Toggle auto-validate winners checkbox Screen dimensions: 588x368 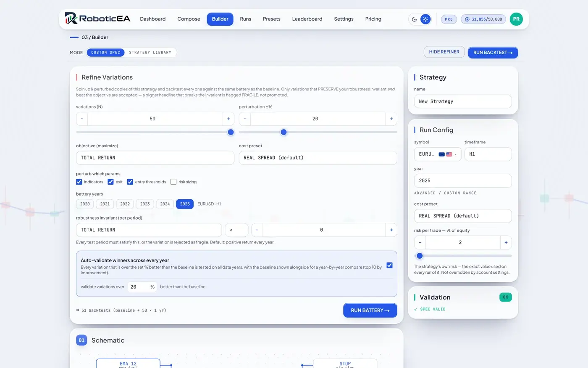coord(389,265)
